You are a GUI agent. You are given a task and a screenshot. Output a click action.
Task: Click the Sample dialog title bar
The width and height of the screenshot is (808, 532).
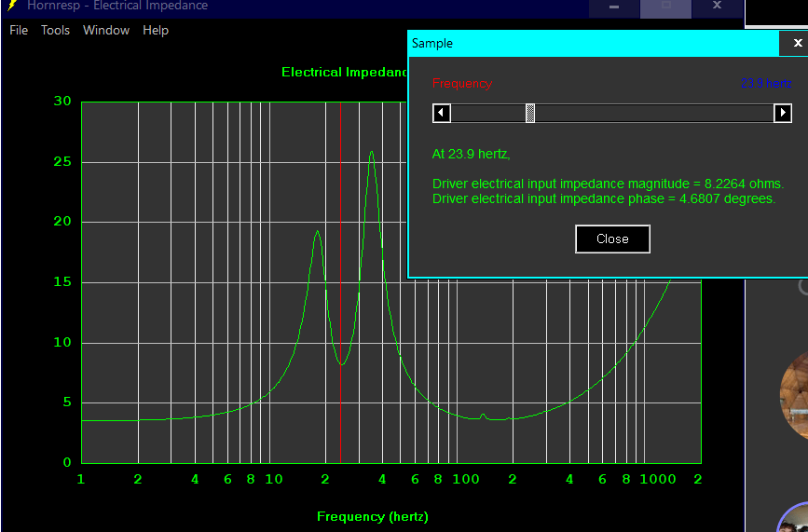594,43
